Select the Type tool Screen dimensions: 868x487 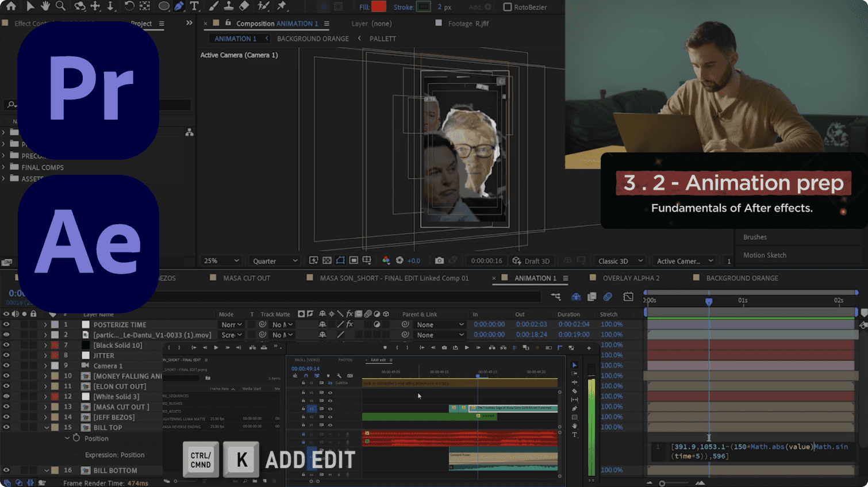(194, 6)
